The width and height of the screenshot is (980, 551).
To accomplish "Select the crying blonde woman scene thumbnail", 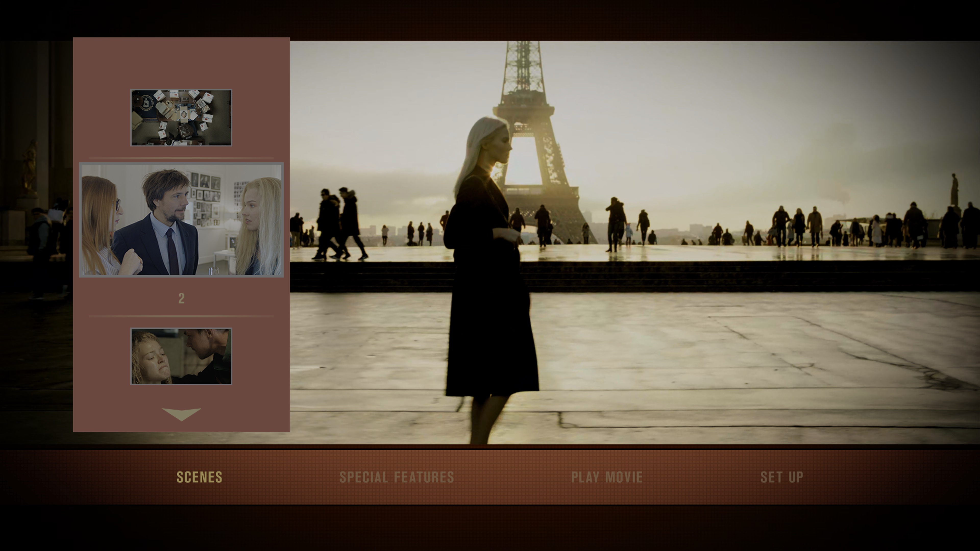I will pyautogui.click(x=181, y=356).
